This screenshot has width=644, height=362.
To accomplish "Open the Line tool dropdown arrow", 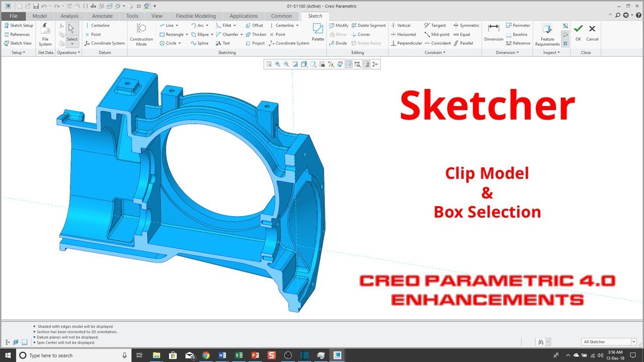I will 177,25.
